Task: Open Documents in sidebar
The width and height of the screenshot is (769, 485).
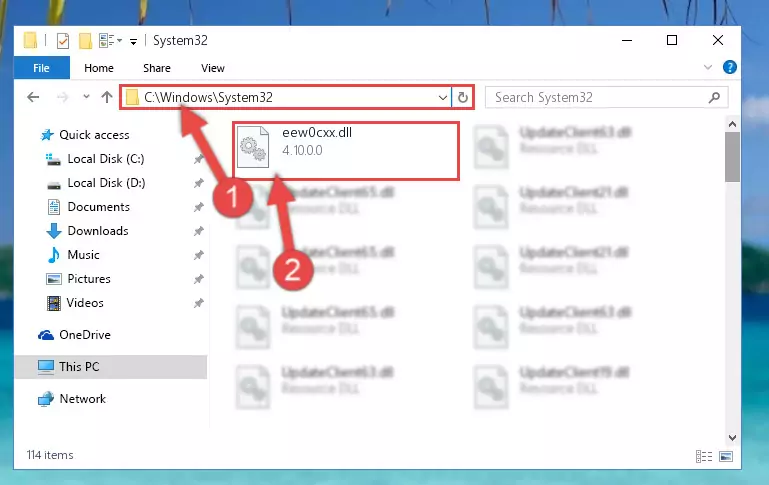Action: pyautogui.click(x=98, y=207)
